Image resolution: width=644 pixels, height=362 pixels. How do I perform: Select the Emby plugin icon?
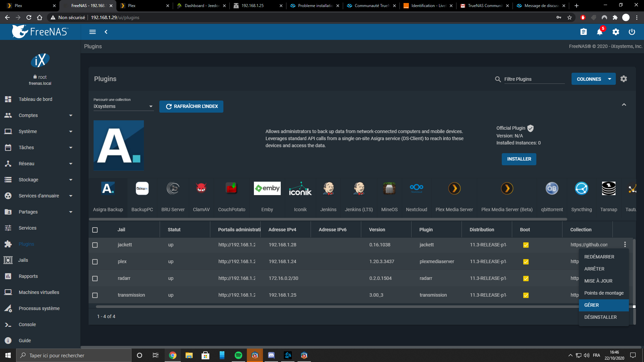point(267,188)
